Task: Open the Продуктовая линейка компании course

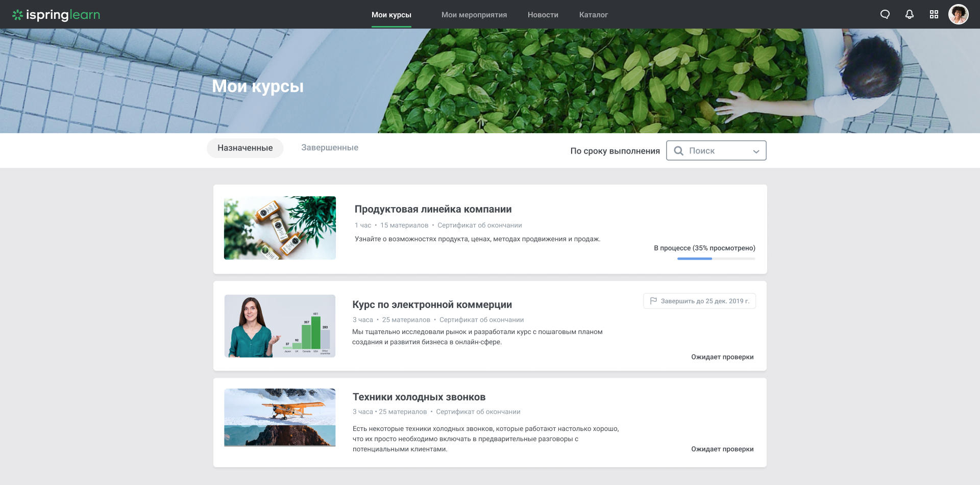Action: (x=433, y=209)
